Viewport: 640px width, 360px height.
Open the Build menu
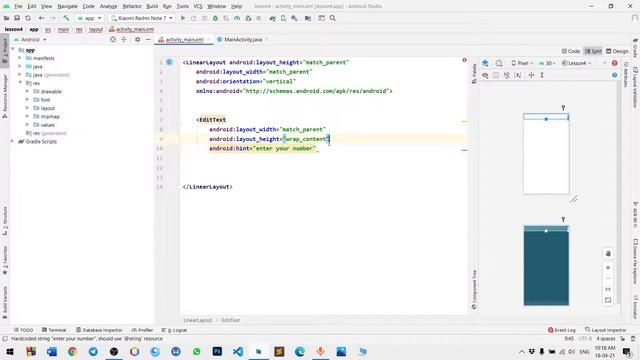152,6
